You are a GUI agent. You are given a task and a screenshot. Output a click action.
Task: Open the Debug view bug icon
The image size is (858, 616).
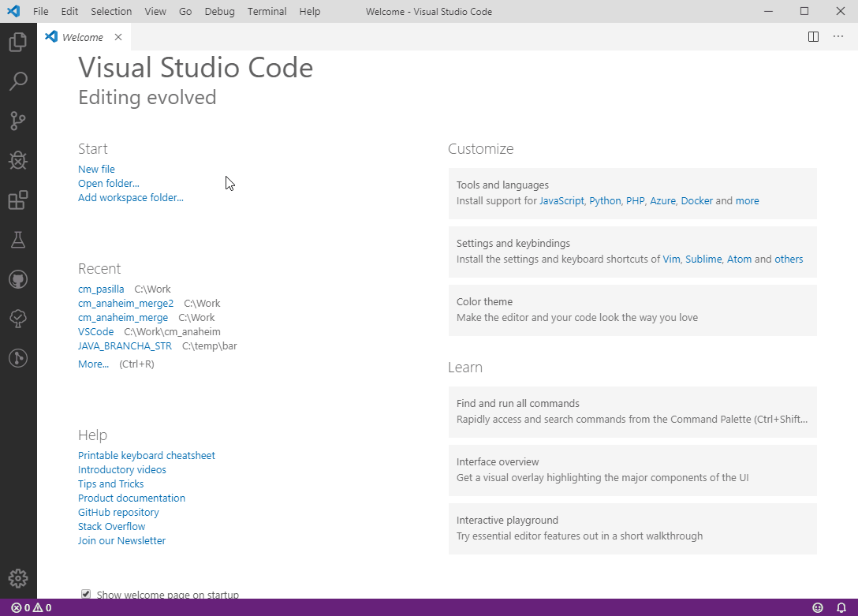[x=18, y=161]
